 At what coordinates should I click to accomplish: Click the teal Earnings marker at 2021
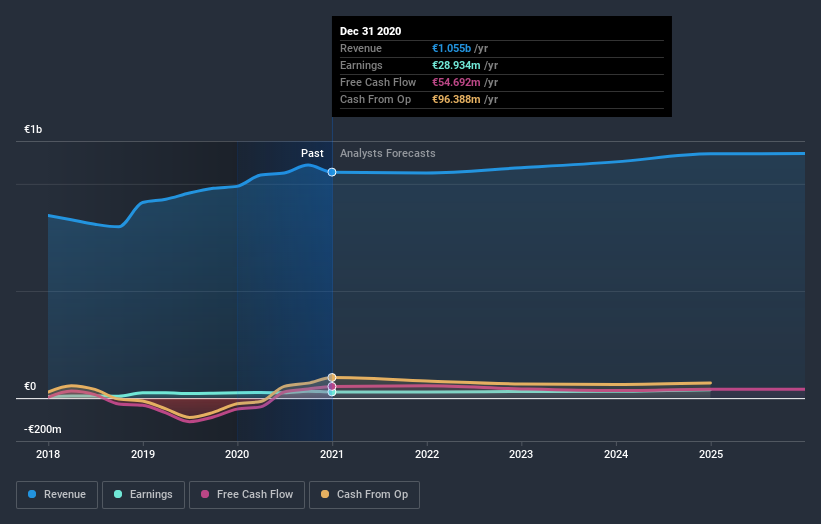332,392
